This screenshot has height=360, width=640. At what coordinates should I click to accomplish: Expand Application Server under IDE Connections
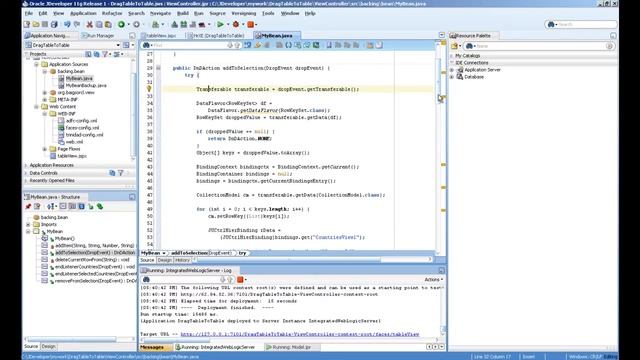click(452, 70)
